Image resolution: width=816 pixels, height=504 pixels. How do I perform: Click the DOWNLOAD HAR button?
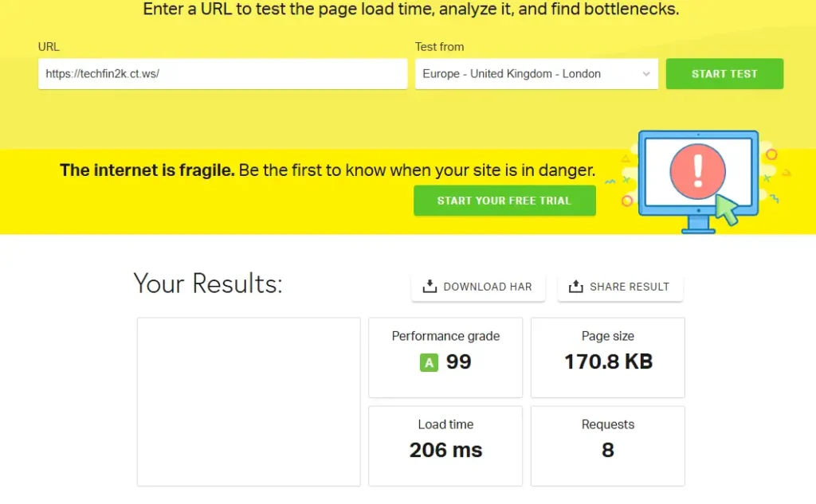click(478, 287)
